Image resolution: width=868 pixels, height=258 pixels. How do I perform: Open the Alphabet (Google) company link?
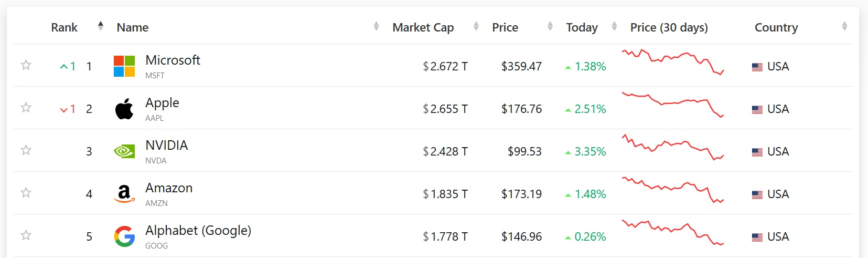[198, 231]
